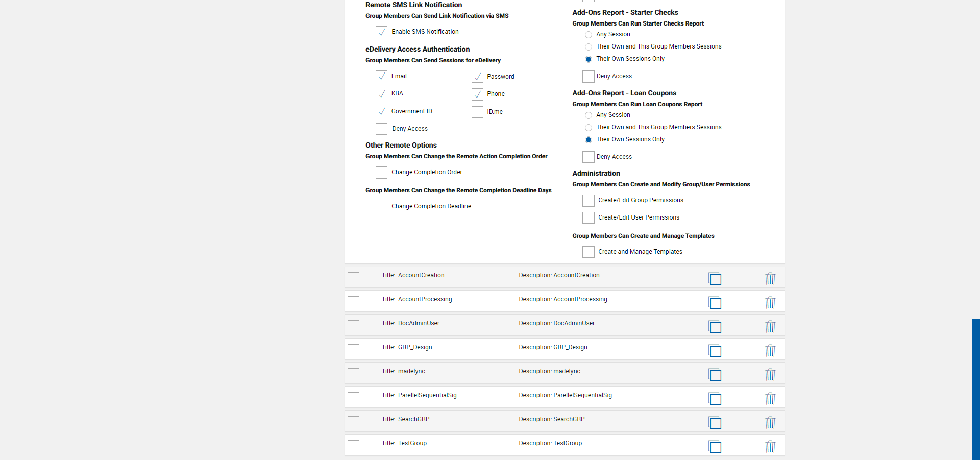This screenshot has height=460, width=980.
Task: Copy the madelync group entry
Action: point(715,375)
